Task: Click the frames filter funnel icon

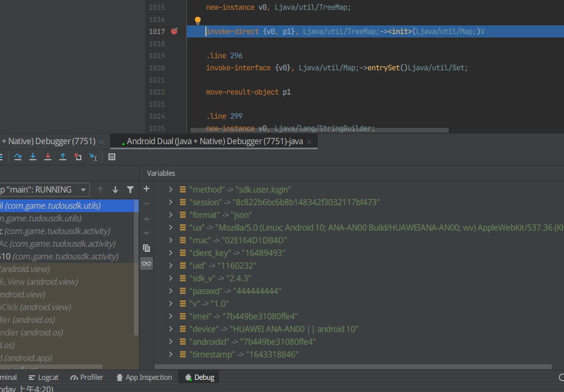Action: (x=130, y=190)
